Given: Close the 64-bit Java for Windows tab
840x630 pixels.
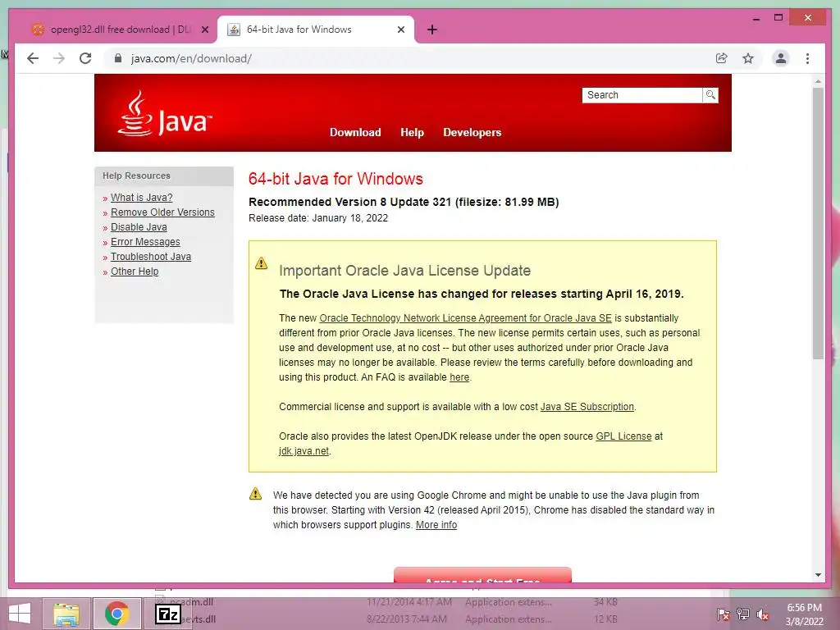Looking at the screenshot, I should pyautogui.click(x=400, y=30).
